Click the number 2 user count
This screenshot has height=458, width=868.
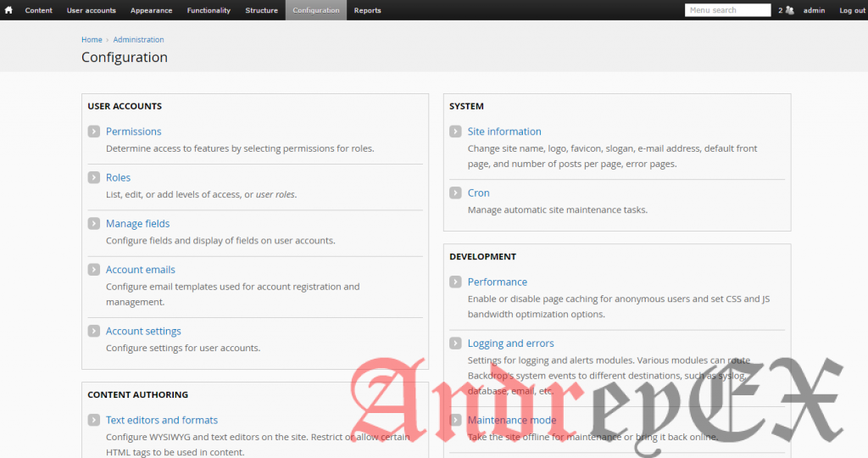pyautogui.click(x=781, y=10)
